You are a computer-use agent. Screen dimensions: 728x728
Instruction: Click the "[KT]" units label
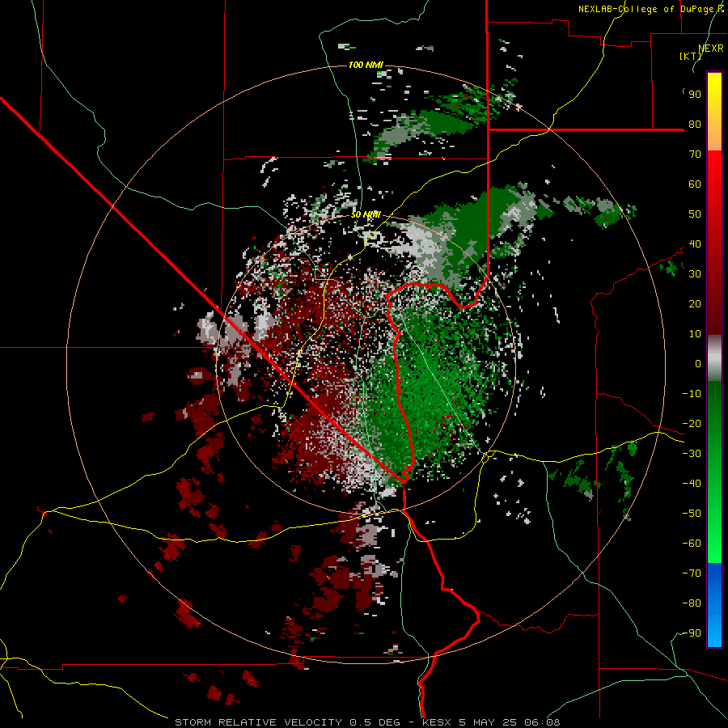click(691, 56)
